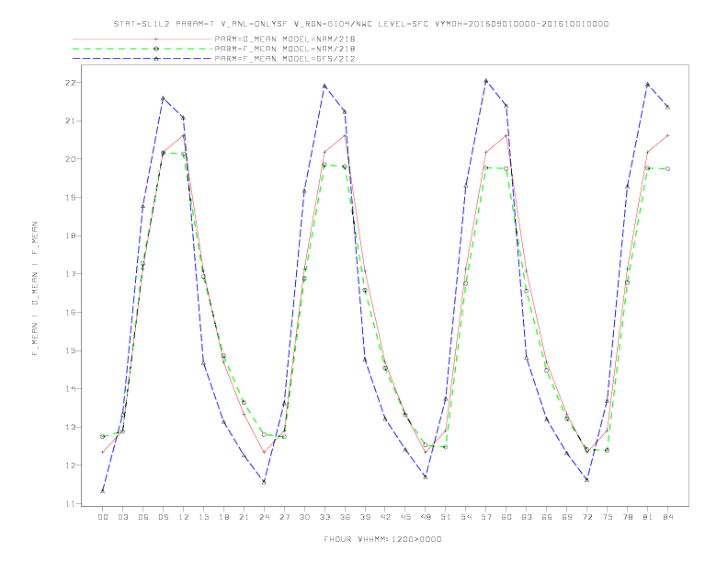Select green legend entry PARM=F_MEAN MODEL=NAM/218

[285, 49]
